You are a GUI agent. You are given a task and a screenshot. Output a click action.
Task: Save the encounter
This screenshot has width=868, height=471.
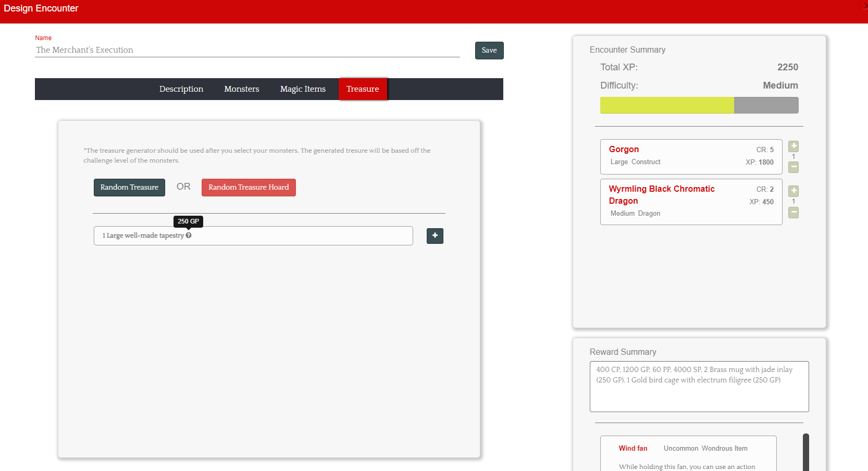[489, 51]
